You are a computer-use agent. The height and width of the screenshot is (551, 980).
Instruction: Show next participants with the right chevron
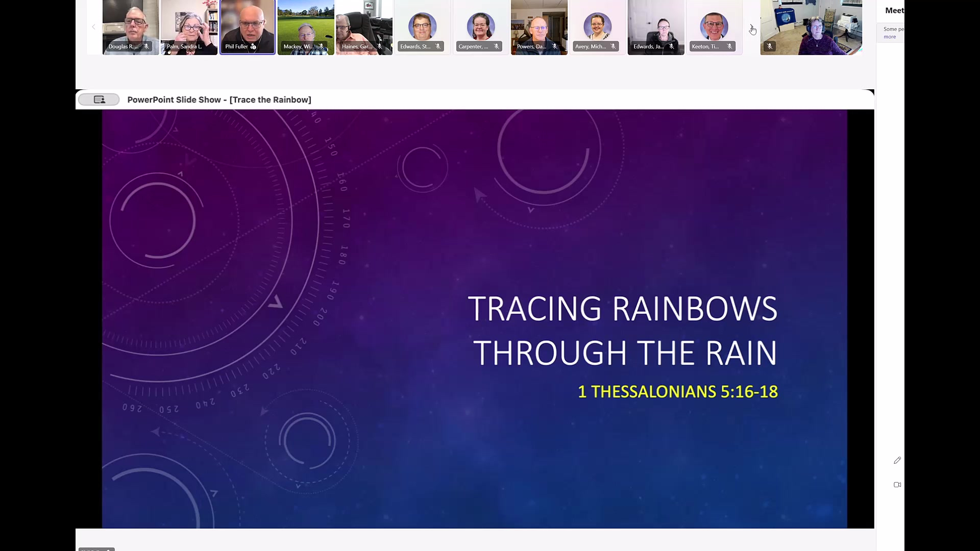coord(751,27)
